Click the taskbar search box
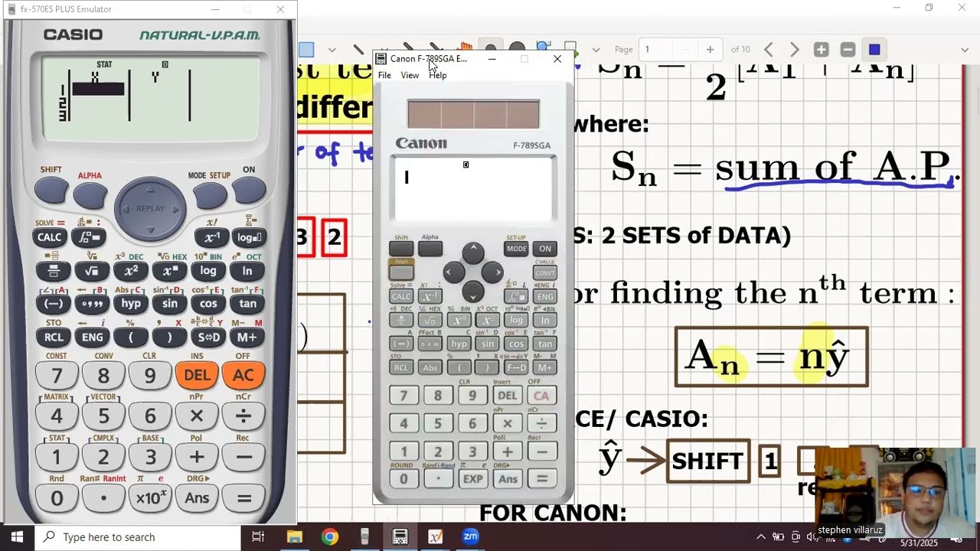The height and width of the screenshot is (551, 980). 139,537
